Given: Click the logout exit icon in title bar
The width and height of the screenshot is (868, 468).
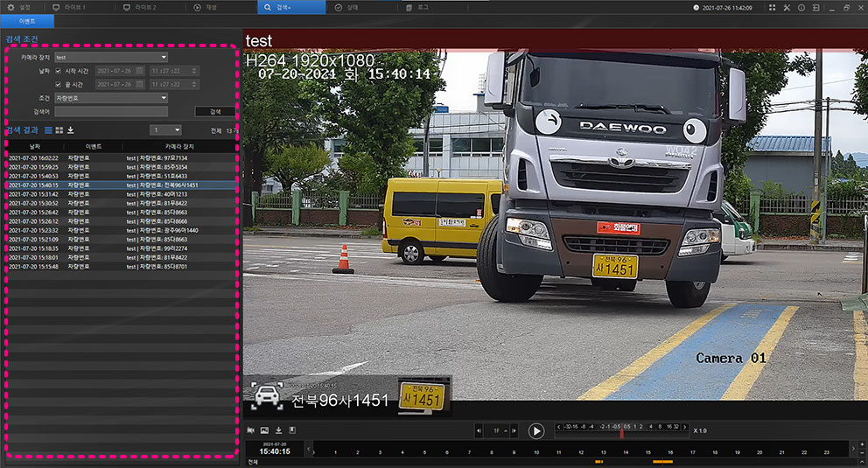Looking at the screenshot, I should 816,8.
